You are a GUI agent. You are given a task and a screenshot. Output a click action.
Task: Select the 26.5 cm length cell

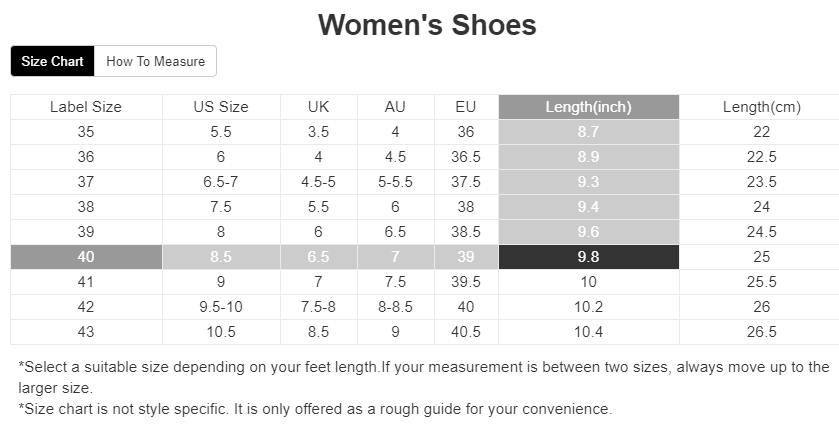point(761,332)
